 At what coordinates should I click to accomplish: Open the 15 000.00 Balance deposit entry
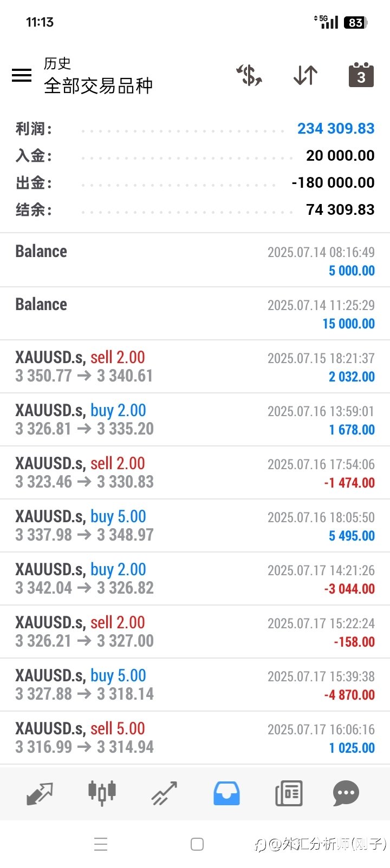(195, 313)
